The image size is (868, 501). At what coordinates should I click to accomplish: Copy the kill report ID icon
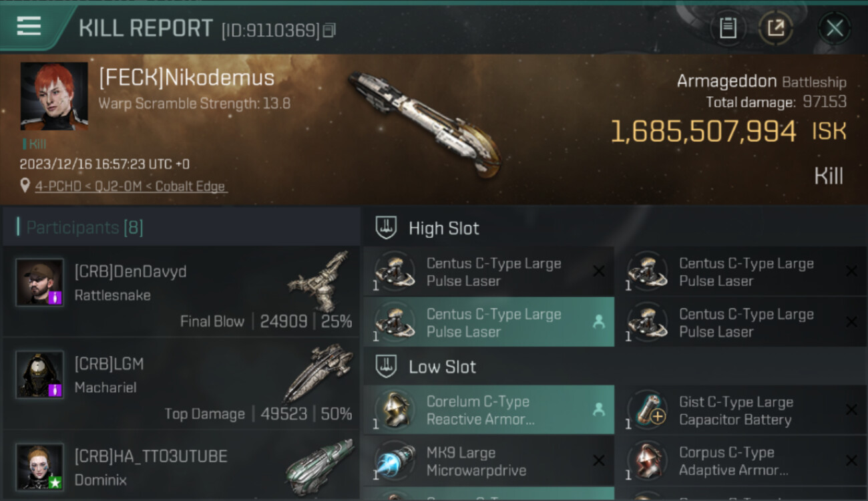click(329, 31)
